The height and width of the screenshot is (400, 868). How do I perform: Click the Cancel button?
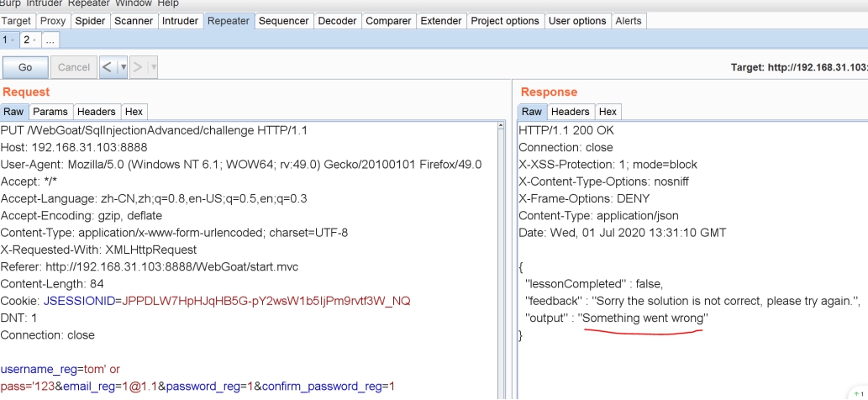pyautogui.click(x=74, y=67)
